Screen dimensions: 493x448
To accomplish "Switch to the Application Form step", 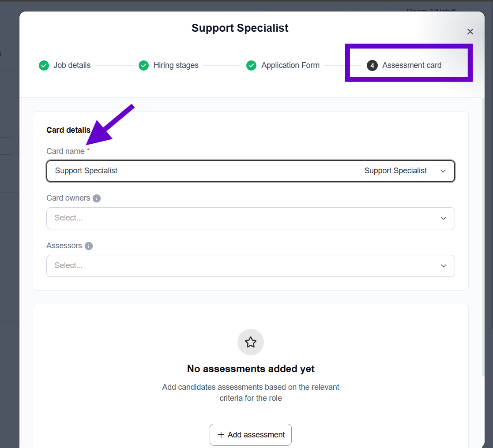I will [290, 65].
